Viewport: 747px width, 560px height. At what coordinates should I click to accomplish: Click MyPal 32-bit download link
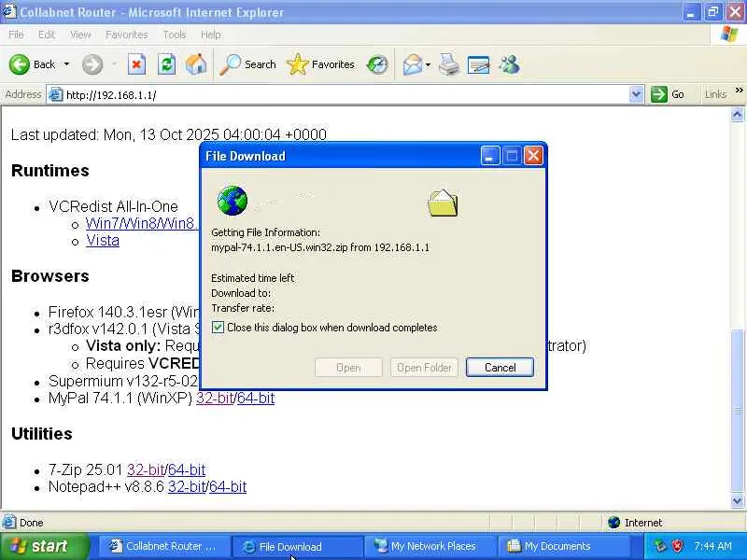[215, 398]
